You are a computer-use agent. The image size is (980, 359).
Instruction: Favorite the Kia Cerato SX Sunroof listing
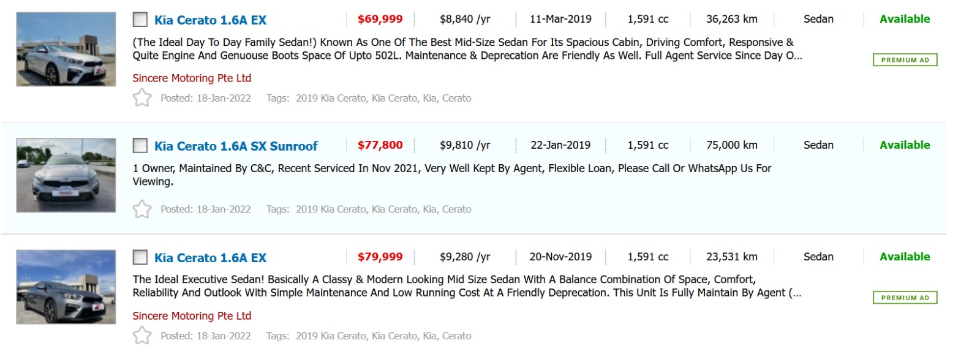click(x=142, y=210)
